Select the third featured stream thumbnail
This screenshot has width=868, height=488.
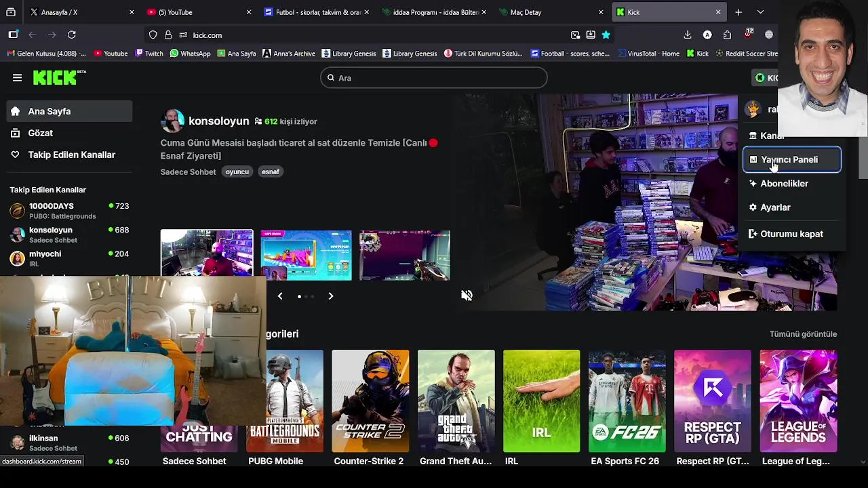point(405,255)
